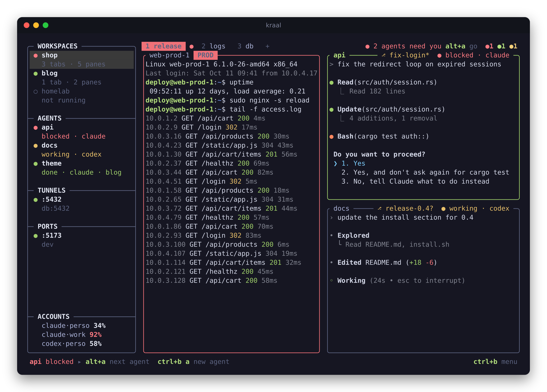Viewport: 547px width, 392px height.
Task: Click the yellow '1' agent counter at top right
Action: 513,46
